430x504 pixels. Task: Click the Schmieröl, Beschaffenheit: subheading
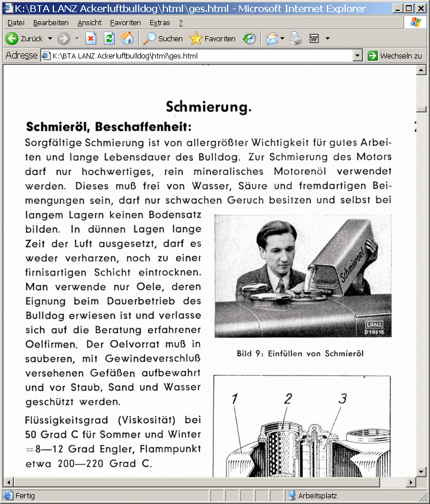[108, 127]
